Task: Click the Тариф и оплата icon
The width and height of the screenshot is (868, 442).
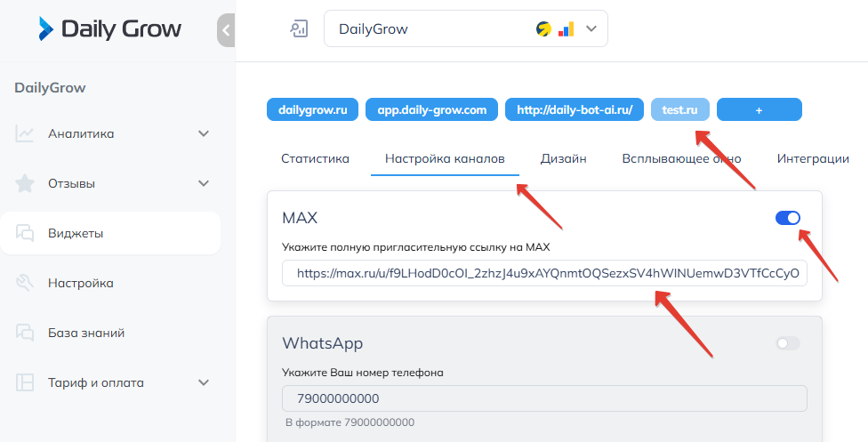Action: coord(25,383)
